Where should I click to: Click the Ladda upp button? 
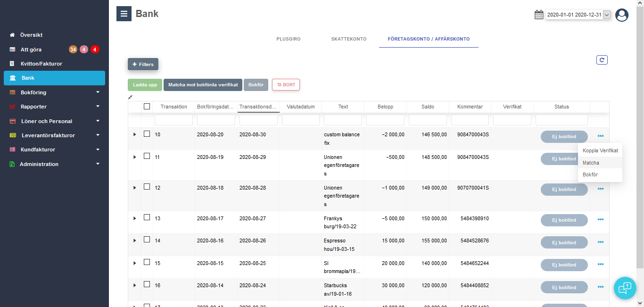click(145, 85)
